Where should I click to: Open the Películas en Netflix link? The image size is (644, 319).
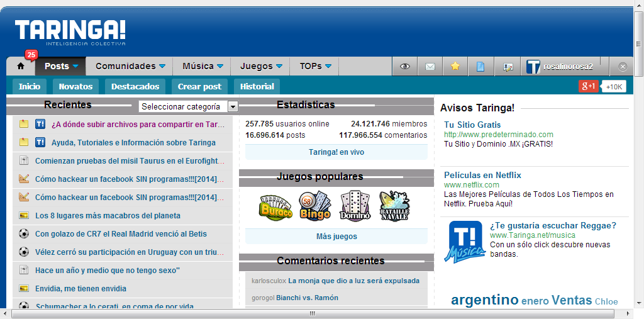coord(482,175)
